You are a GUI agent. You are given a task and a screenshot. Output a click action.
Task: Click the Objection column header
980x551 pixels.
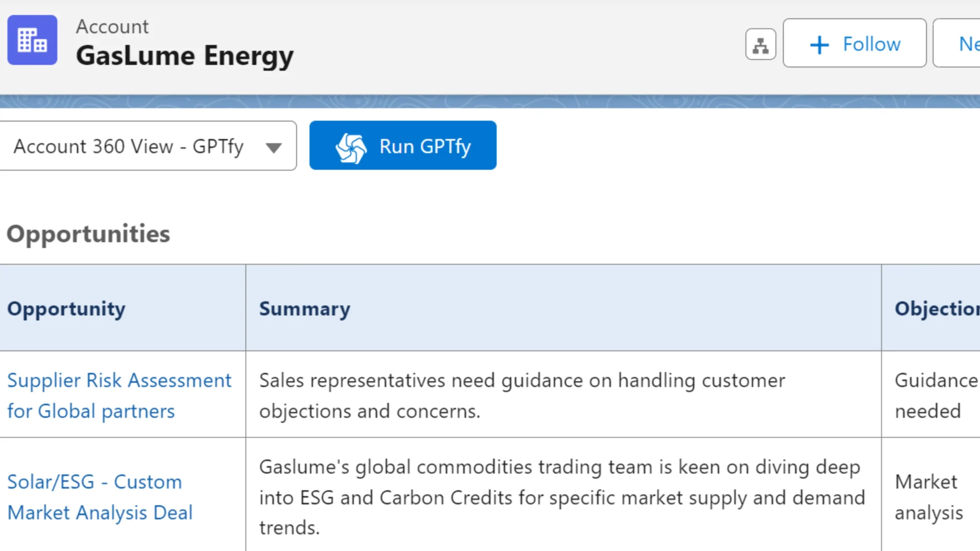tap(935, 309)
